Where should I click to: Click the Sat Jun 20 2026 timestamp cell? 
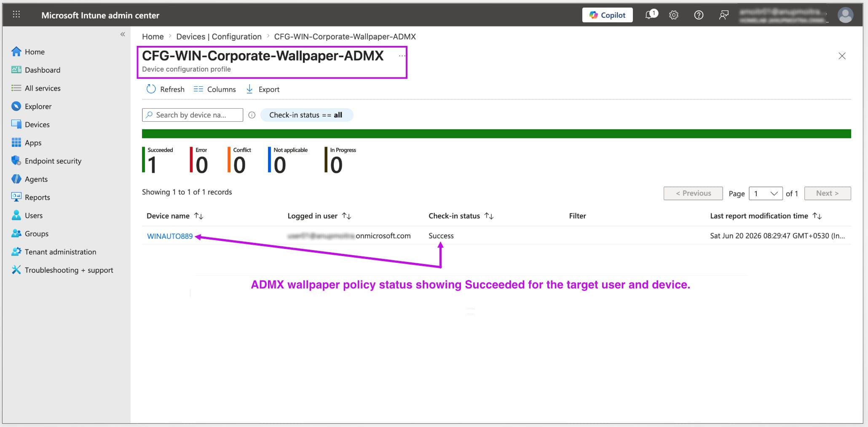click(x=777, y=236)
